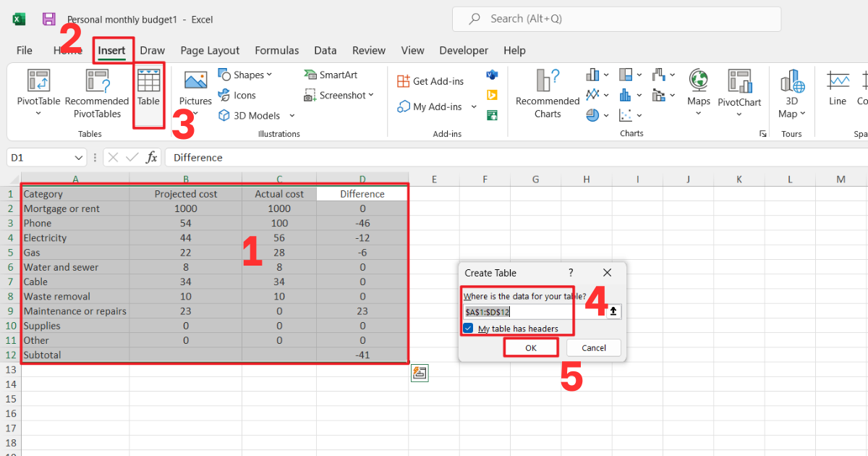
Task: Open the Review tab
Action: tap(369, 51)
